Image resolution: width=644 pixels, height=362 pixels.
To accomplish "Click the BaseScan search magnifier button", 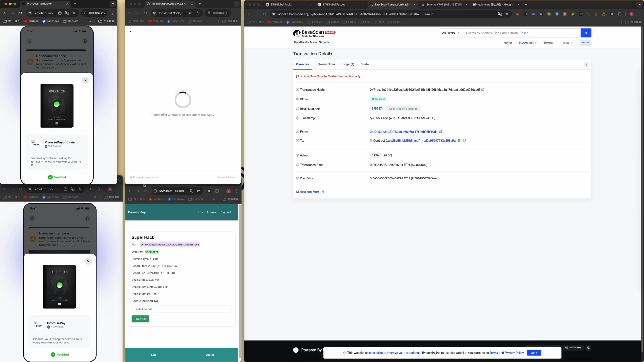I will click(x=586, y=33).
